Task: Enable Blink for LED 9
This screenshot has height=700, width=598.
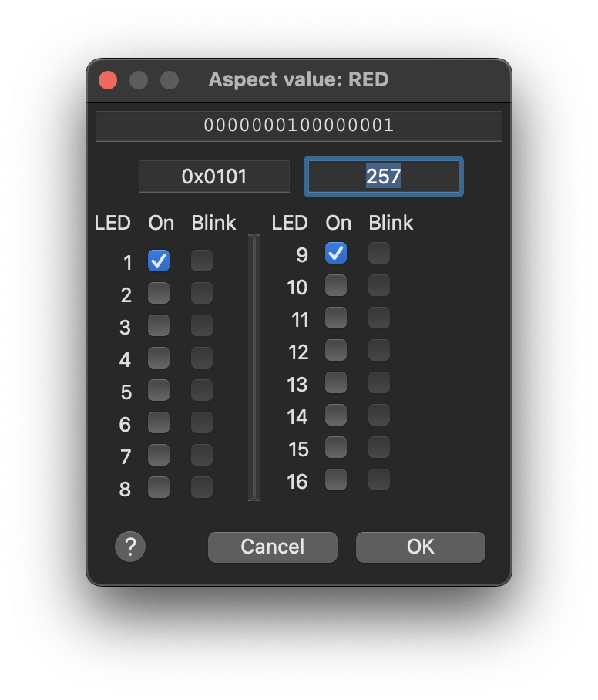Action: (379, 253)
